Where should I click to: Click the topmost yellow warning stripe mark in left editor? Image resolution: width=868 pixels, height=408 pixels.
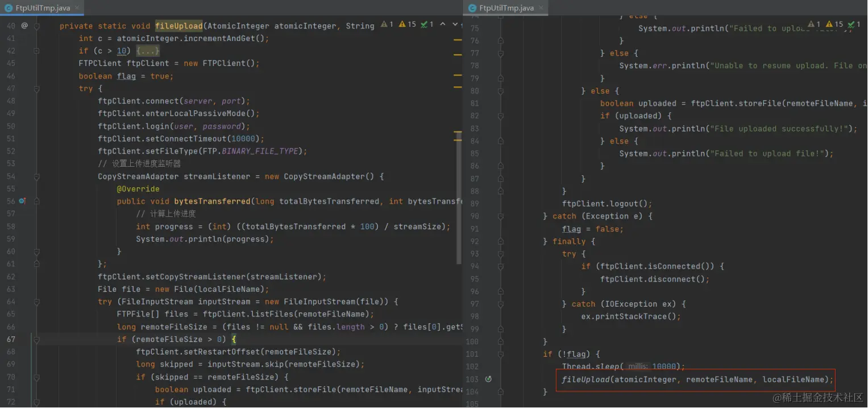tap(458, 40)
